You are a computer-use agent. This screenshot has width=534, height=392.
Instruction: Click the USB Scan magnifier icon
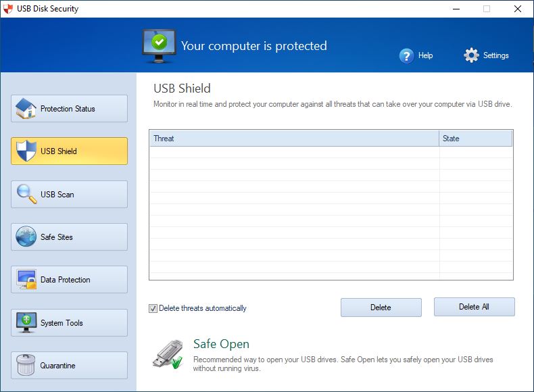tap(26, 194)
